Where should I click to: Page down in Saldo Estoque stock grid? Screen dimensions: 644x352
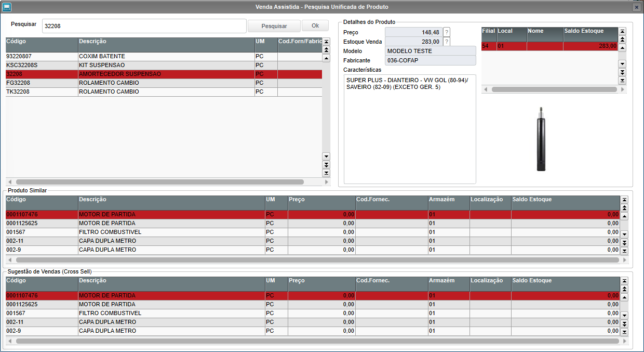pyautogui.click(x=622, y=72)
